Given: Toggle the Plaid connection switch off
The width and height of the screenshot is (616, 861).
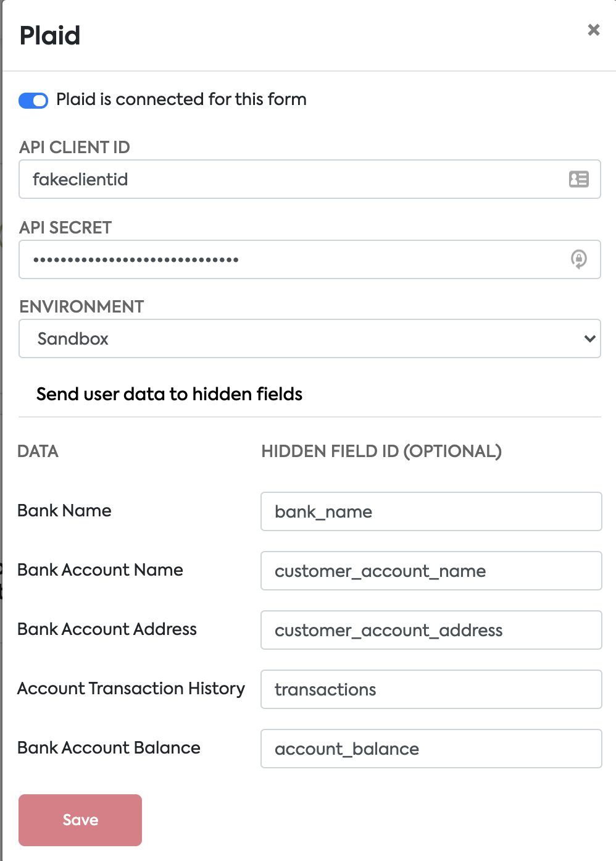Looking at the screenshot, I should coord(33,100).
